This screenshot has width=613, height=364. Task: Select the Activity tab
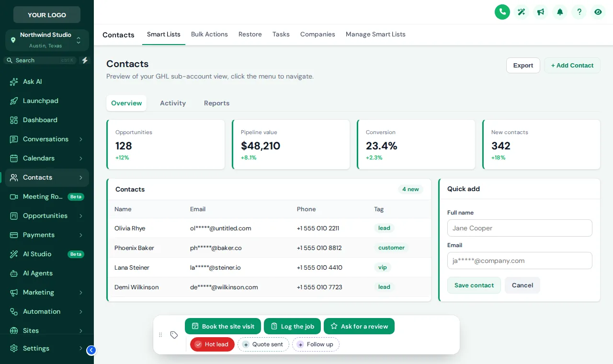pos(173,103)
